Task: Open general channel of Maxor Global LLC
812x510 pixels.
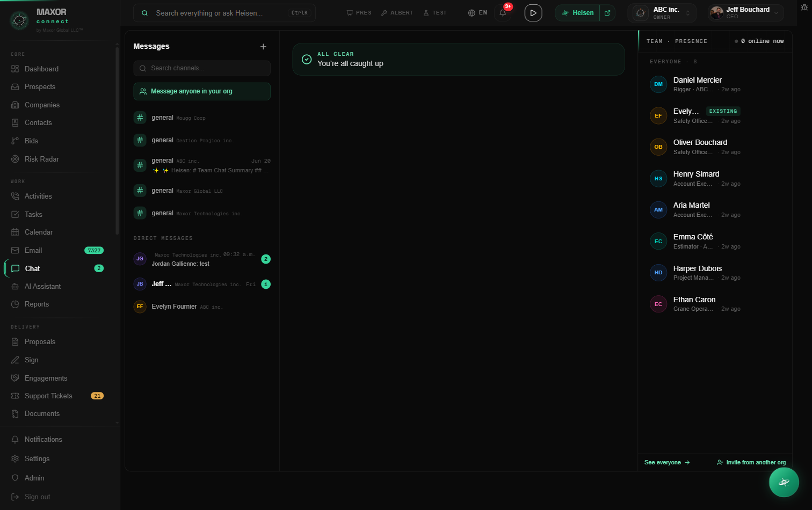Action: [202, 191]
